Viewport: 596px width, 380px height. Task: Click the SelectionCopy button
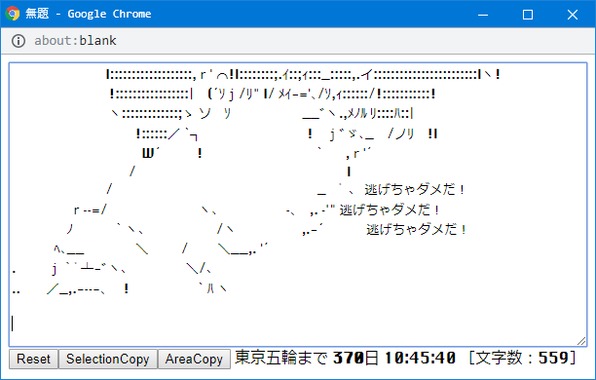108,359
